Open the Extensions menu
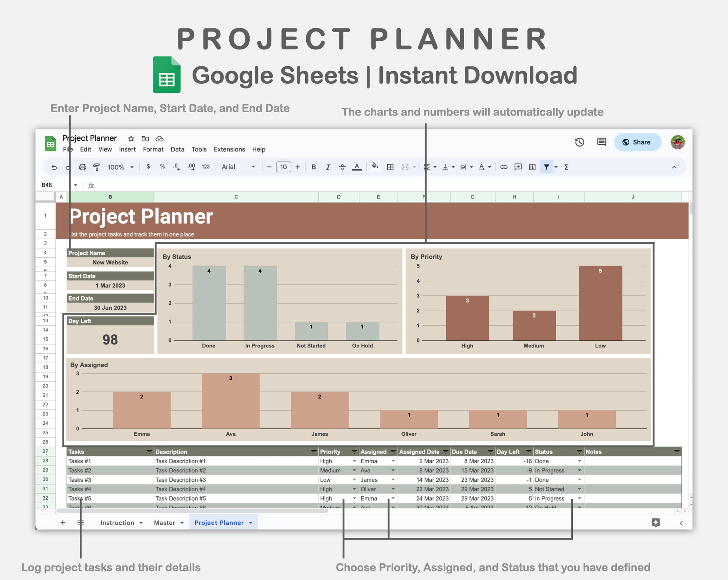728x580 pixels. pyautogui.click(x=229, y=149)
